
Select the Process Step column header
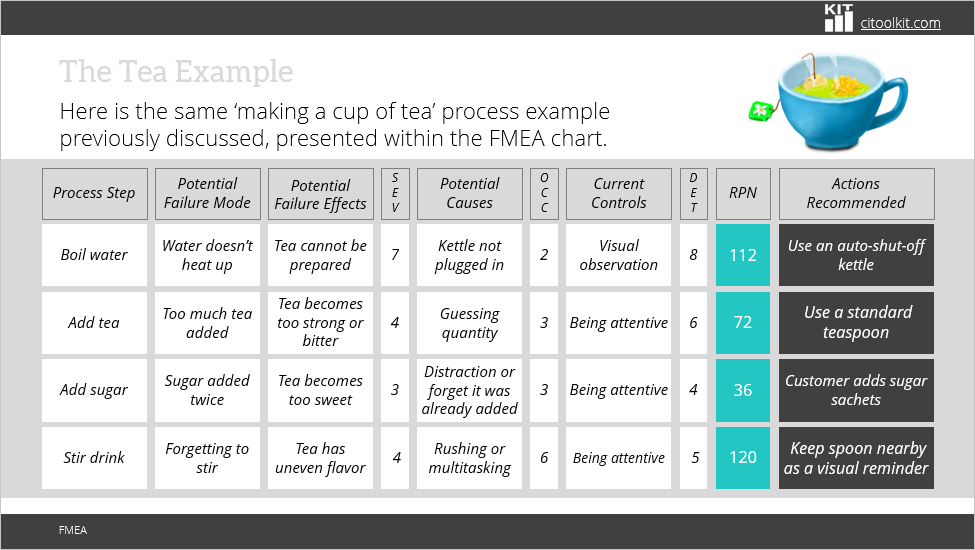[94, 193]
